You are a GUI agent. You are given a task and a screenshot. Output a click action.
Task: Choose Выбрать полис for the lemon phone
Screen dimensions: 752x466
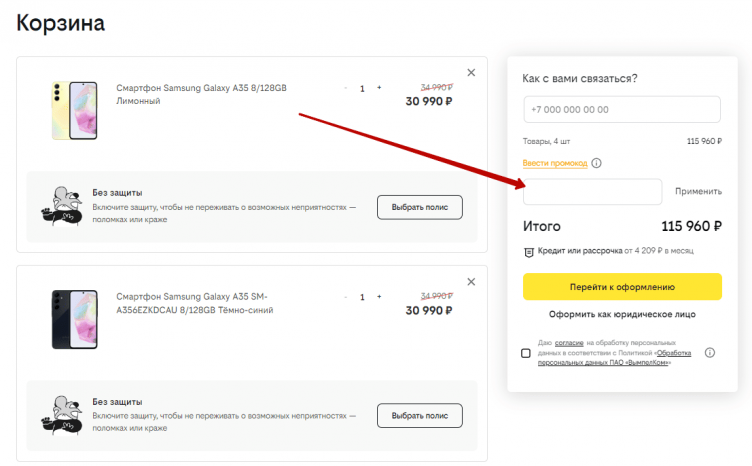419,207
